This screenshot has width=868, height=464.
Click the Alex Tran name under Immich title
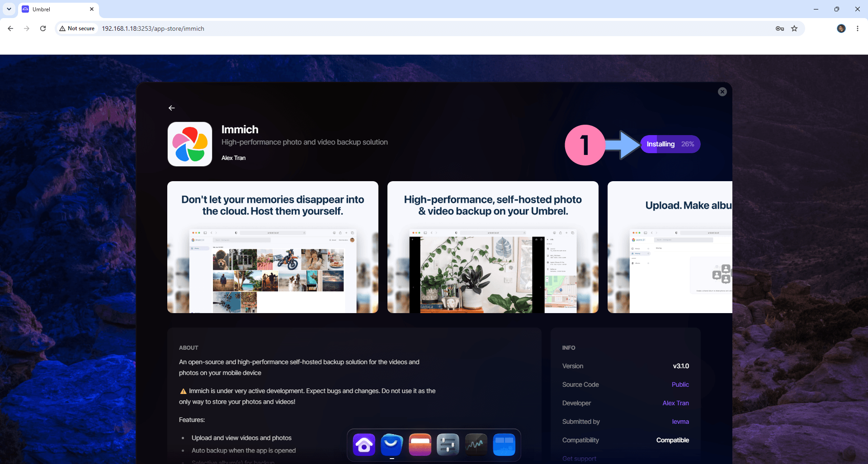233,158
